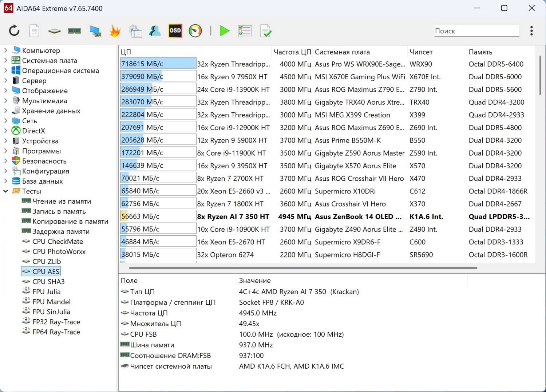Select the CPU SHA3 test
This screenshot has height=392, width=546.
click(x=48, y=281)
